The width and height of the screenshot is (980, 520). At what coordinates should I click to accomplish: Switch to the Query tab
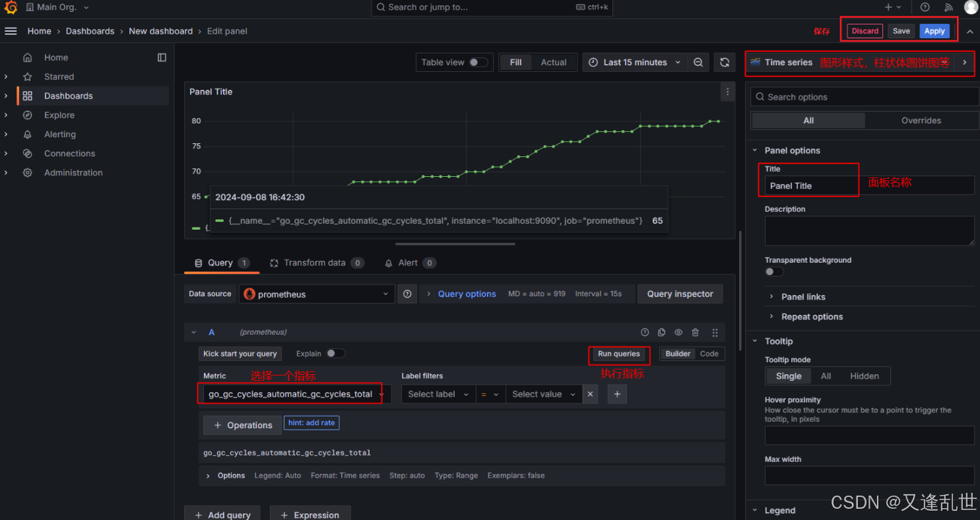click(x=221, y=263)
